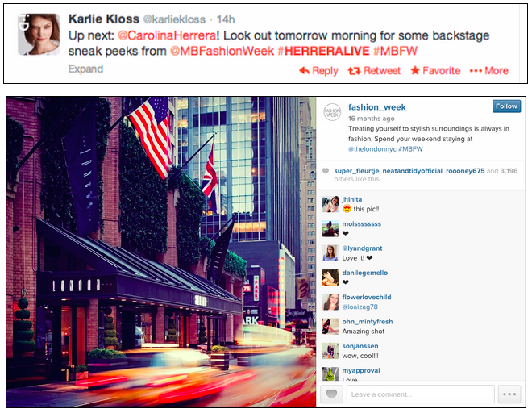This screenshot has height=413, width=532.
Task: Follow the fashion_week account
Action: 506,106
